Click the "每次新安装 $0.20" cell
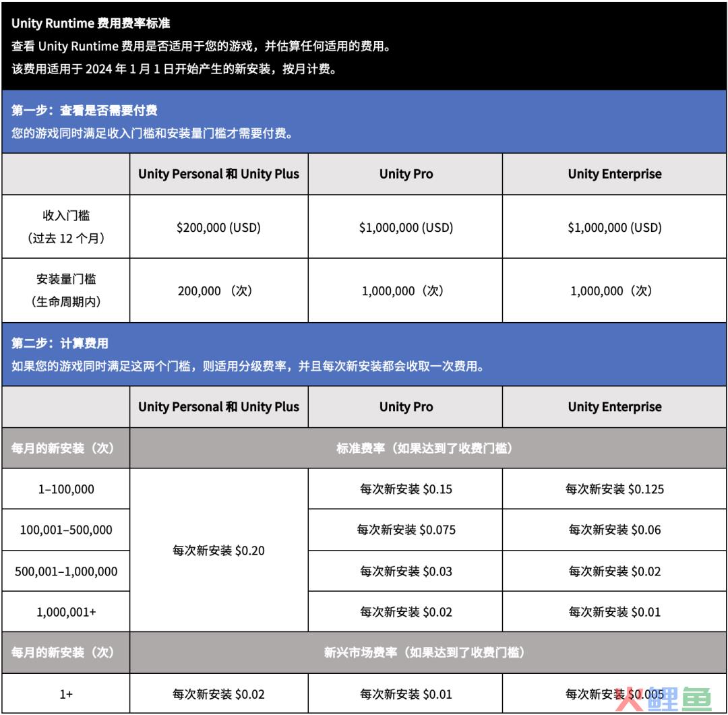This screenshot has height=715, width=728. (218, 551)
